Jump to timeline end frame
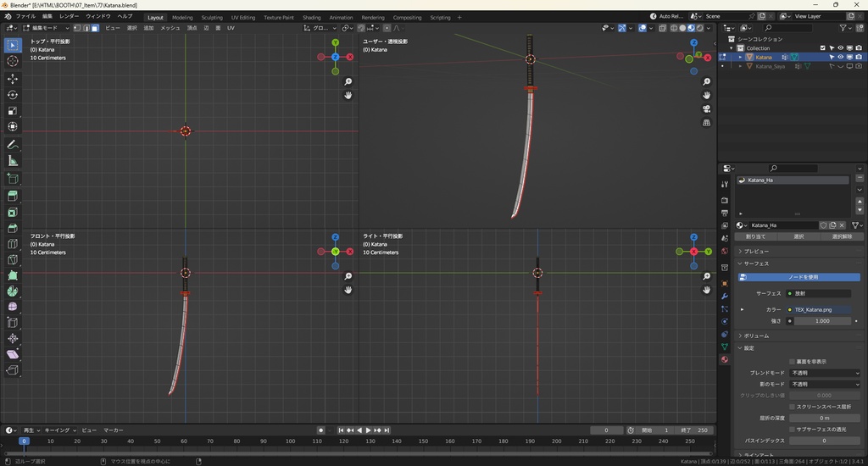The height and width of the screenshot is (466, 868). coord(387,430)
